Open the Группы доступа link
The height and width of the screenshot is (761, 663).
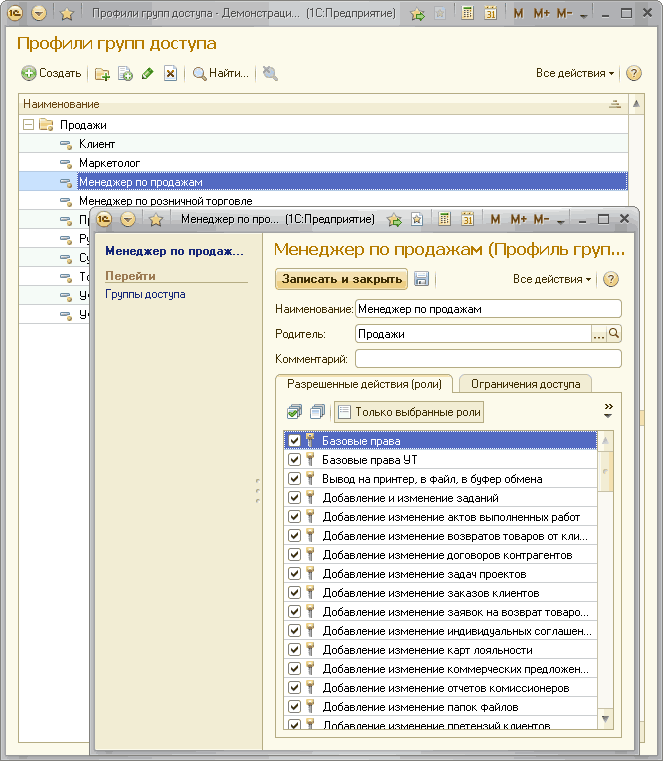click(x=145, y=294)
